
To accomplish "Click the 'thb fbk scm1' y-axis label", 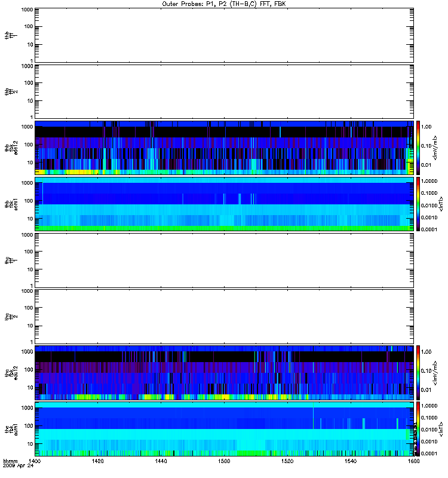I will coord(11,204).
